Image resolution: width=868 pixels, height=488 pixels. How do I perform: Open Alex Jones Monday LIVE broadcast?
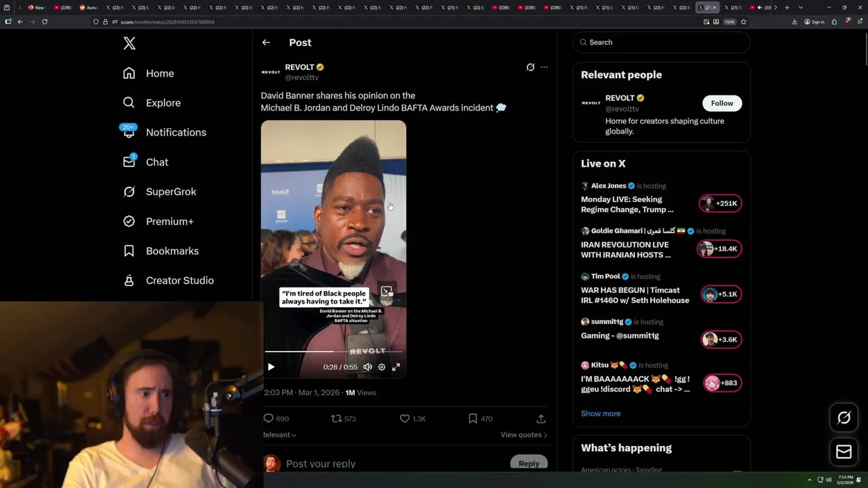(x=627, y=204)
